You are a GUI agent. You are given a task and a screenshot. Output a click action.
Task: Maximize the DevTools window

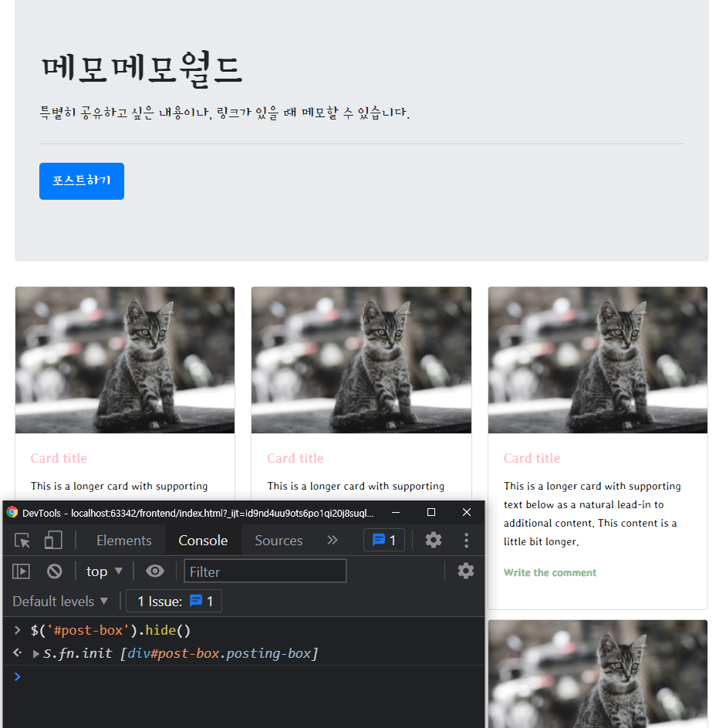click(x=431, y=512)
